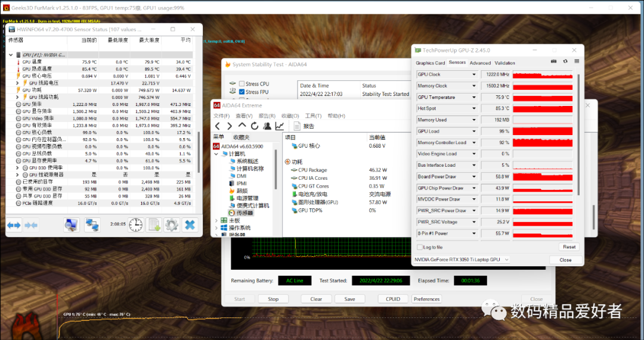Switch to 收藏夹 tab in AIDA64

[241, 137]
